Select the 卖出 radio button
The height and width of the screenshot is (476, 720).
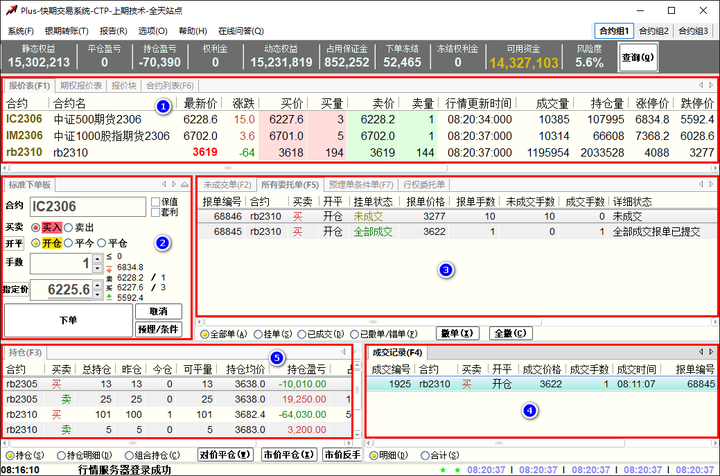pos(68,227)
